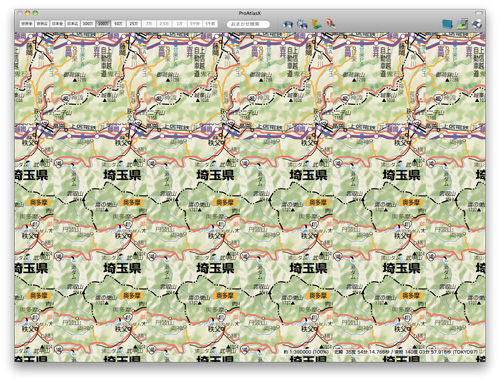Focus the おまかせ検索 search field
The image size is (500, 382).
click(x=248, y=24)
